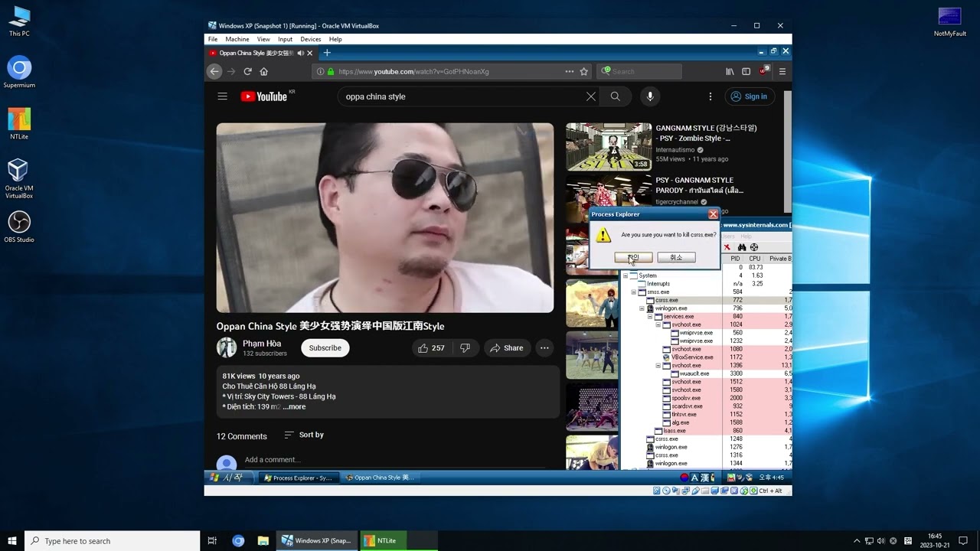
Task: Open the VirtualBox Input menu
Action: pos(285,39)
